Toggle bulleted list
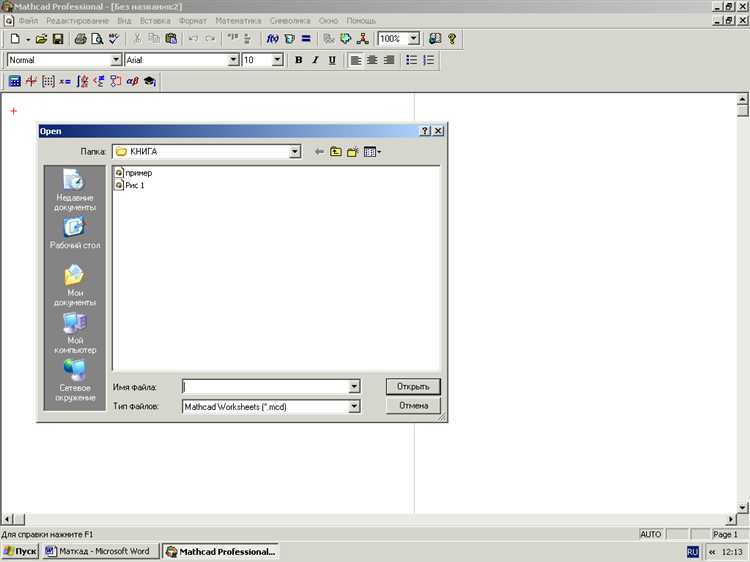Viewport: 750px width, 562px height. click(x=412, y=60)
